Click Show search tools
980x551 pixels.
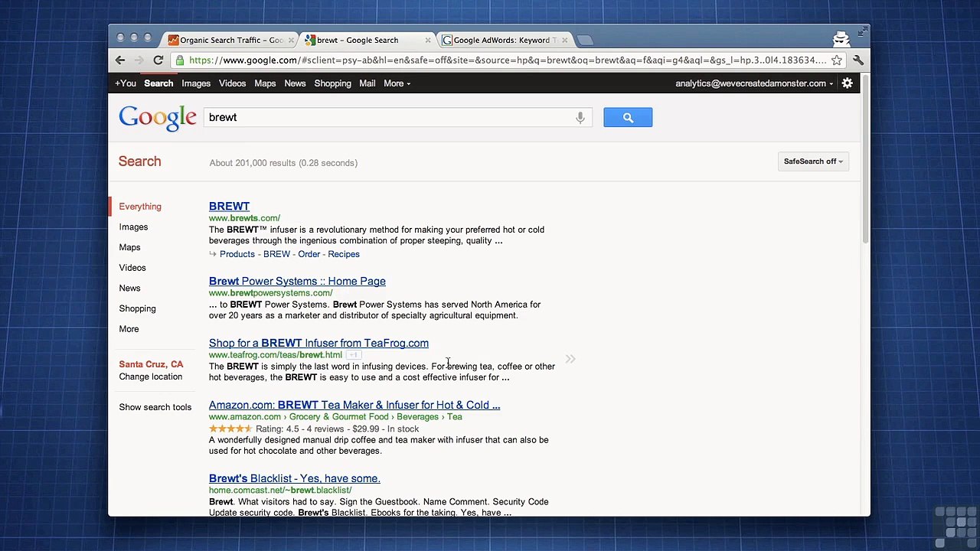pos(155,407)
